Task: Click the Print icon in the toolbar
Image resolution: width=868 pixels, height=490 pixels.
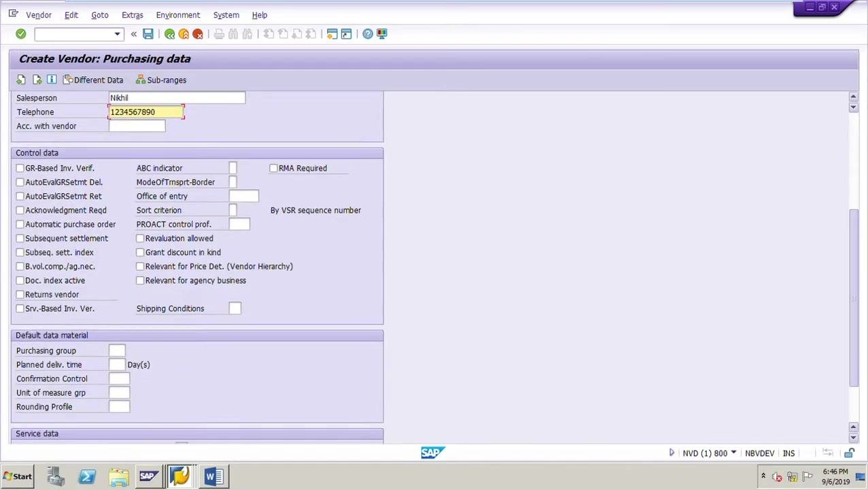Action: click(219, 34)
